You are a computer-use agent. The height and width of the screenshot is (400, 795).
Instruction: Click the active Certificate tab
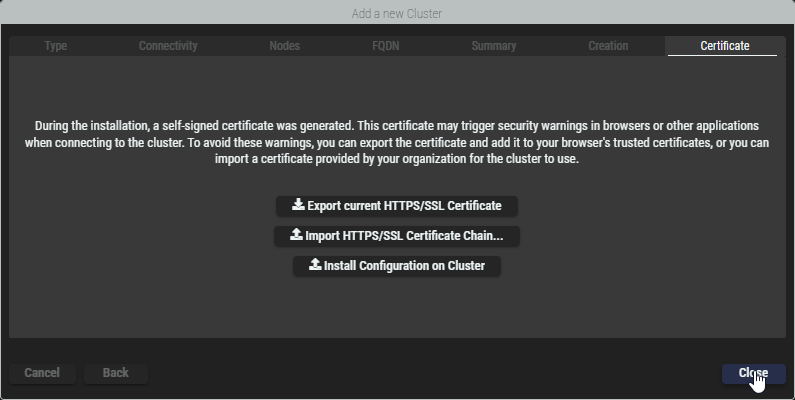click(x=725, y=46)
